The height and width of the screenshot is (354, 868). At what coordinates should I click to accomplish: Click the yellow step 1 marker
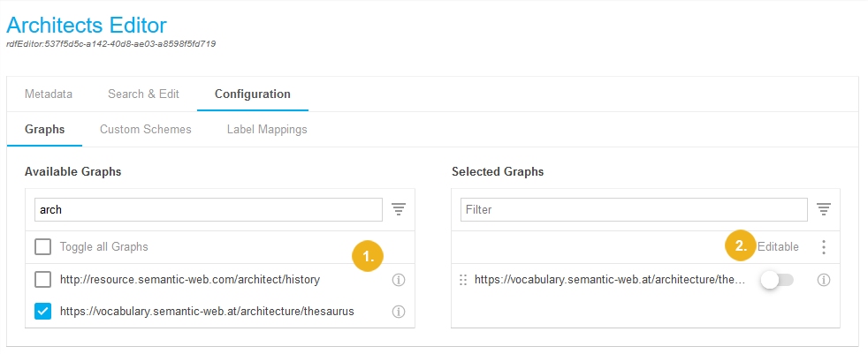pos(368,256)
